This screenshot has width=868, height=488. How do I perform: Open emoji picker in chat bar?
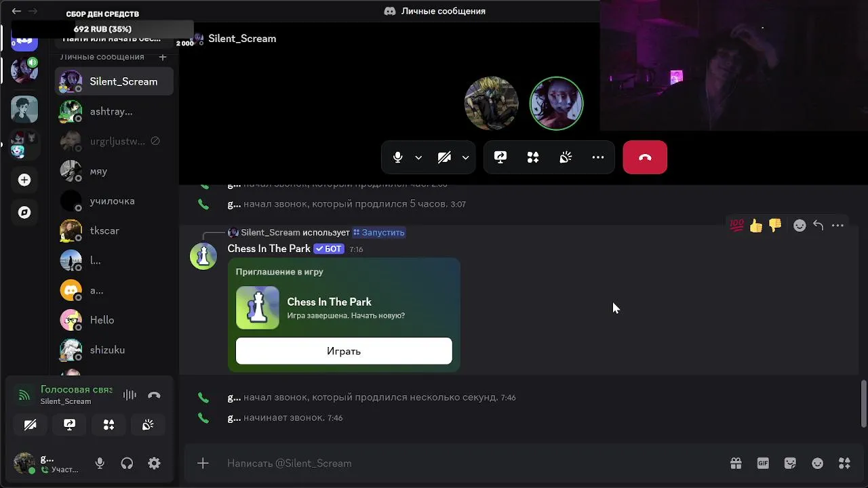[x=818, y=464]
